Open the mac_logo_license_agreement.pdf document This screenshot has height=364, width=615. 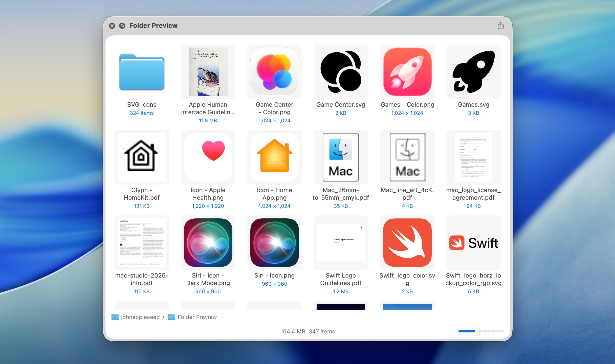[473, 157]
